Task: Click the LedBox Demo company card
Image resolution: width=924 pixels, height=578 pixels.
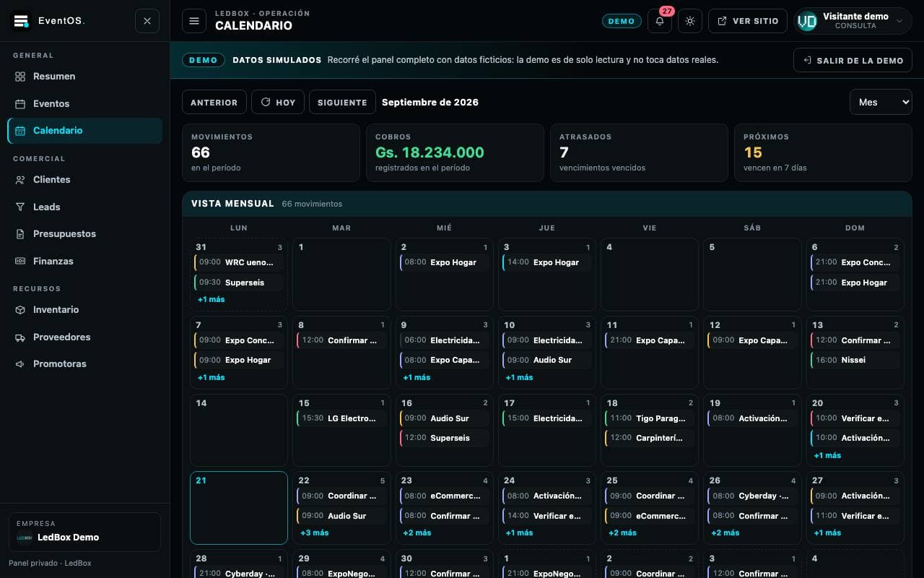Action: 84,532
